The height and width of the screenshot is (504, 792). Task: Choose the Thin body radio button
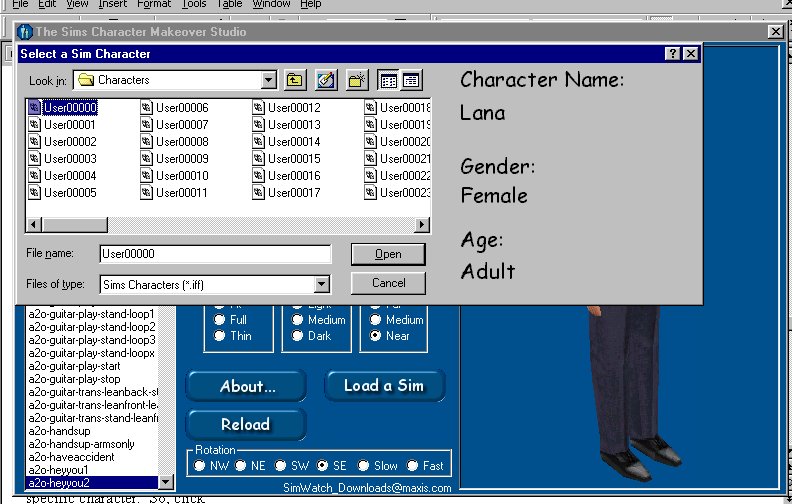tap(219, 335)
